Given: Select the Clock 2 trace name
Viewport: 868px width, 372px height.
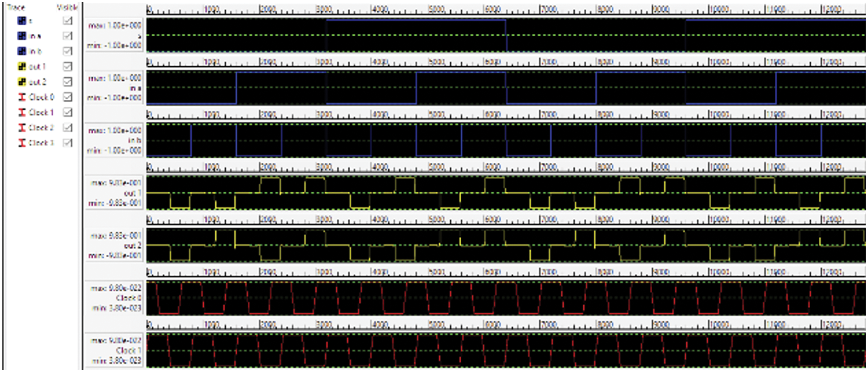Looking at the screenshot, I should 41,127.
